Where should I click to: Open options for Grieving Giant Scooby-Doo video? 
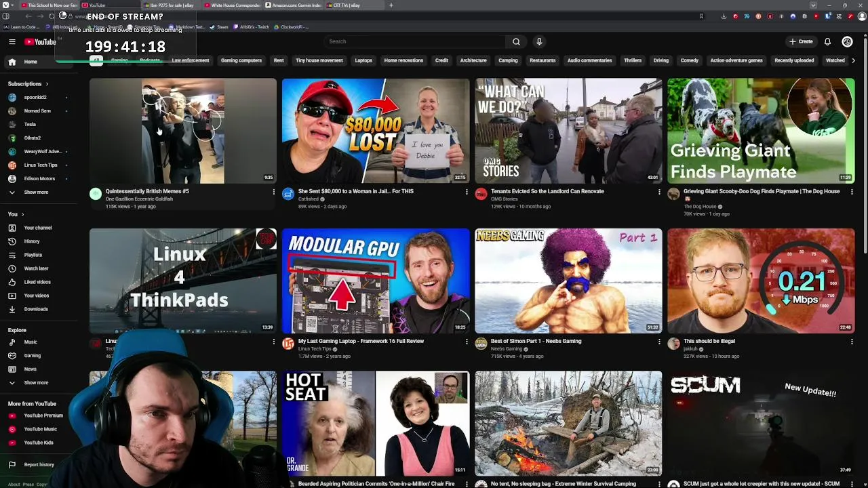pos(851,192)
